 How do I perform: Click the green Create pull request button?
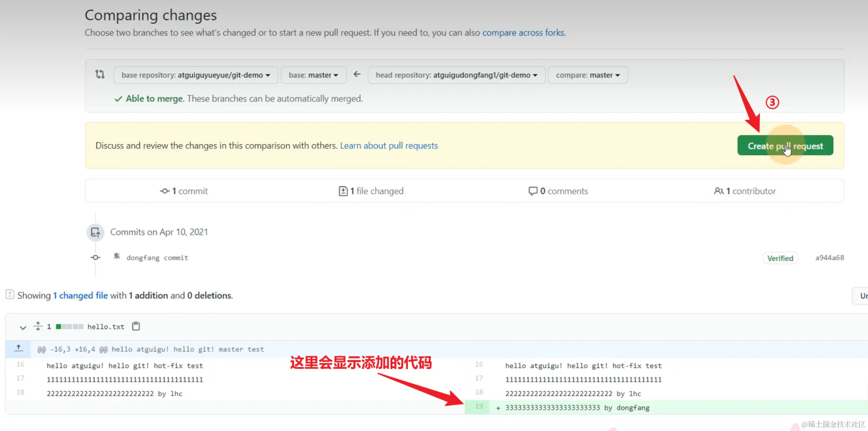click(785, 145)
